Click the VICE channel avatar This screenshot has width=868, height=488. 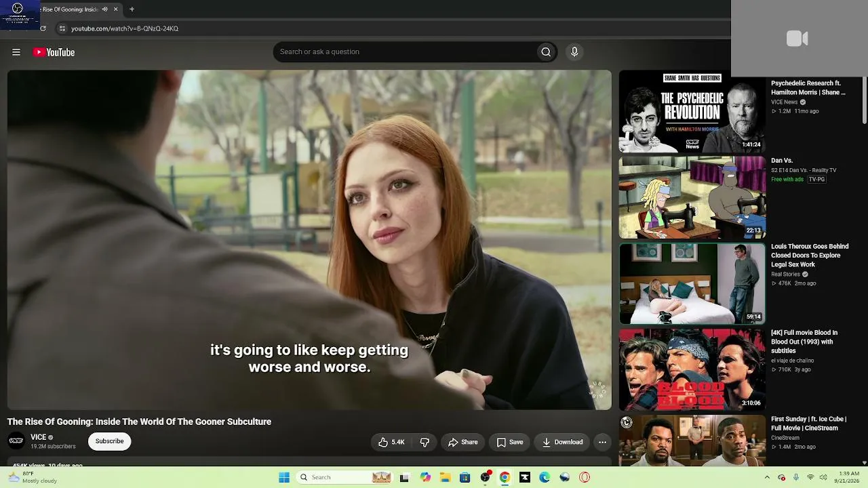click(x=16, y=441)
